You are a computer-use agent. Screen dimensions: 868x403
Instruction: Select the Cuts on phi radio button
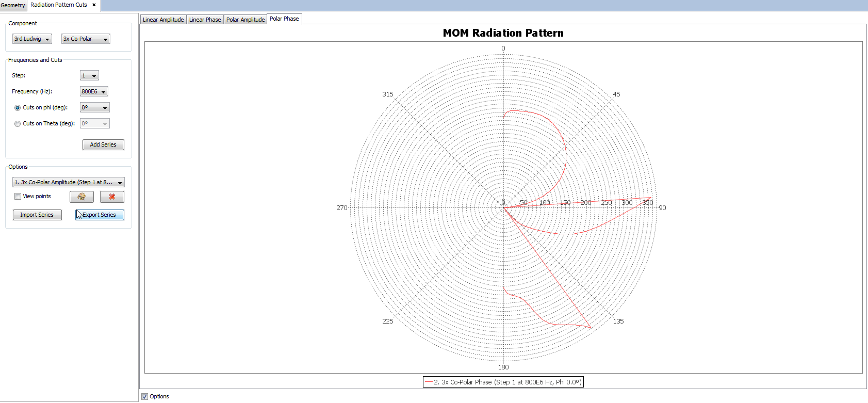[18, 108]
